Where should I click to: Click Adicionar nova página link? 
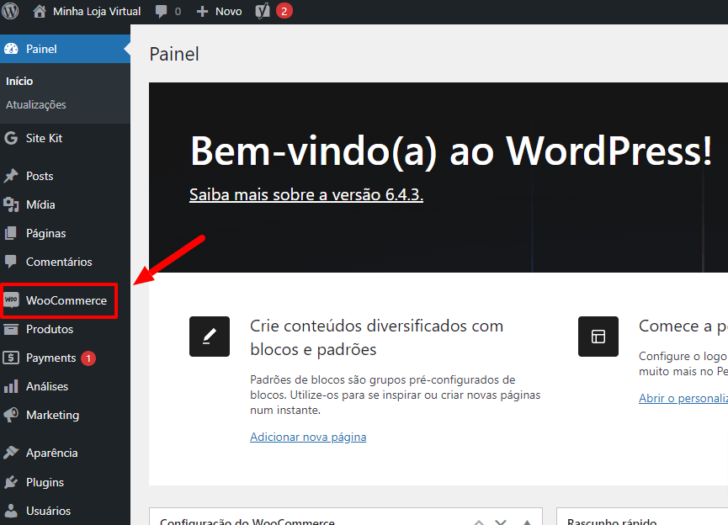pos(308,437)
